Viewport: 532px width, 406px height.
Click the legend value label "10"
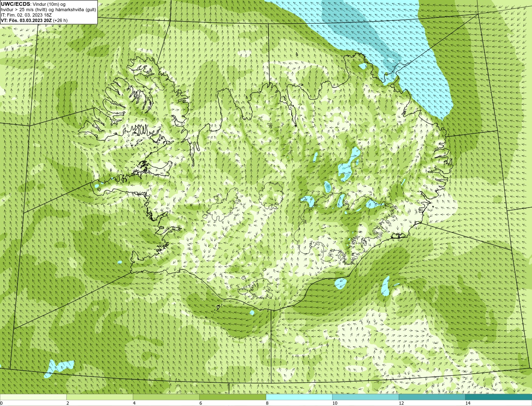click(x=335, y=403)
